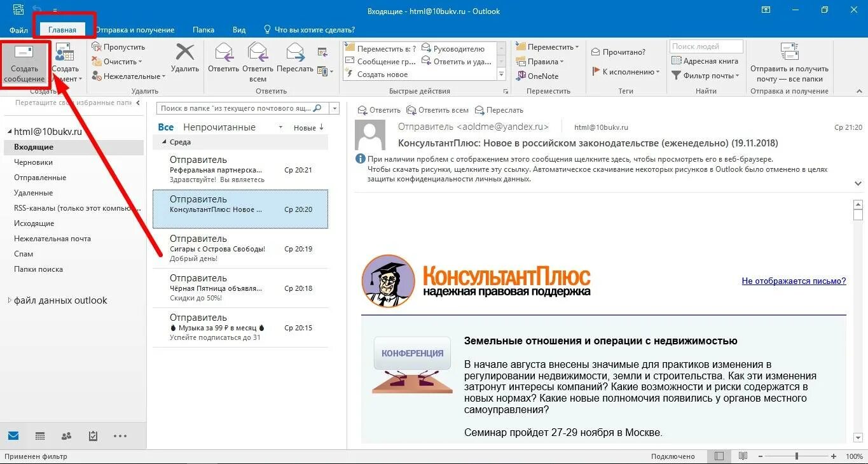Click the Создать сообщение button
The image size is (868, 464).
25,64
